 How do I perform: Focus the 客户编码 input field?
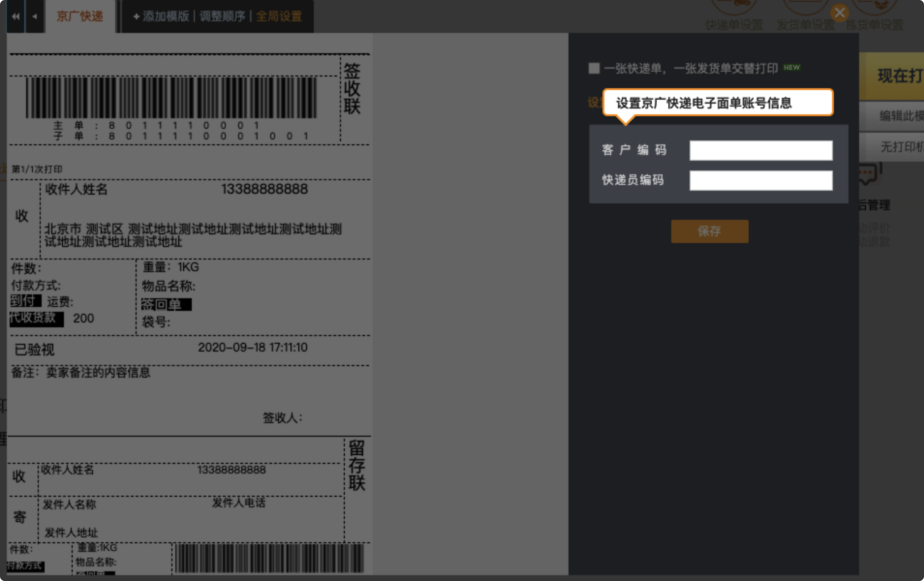(761, 151)
